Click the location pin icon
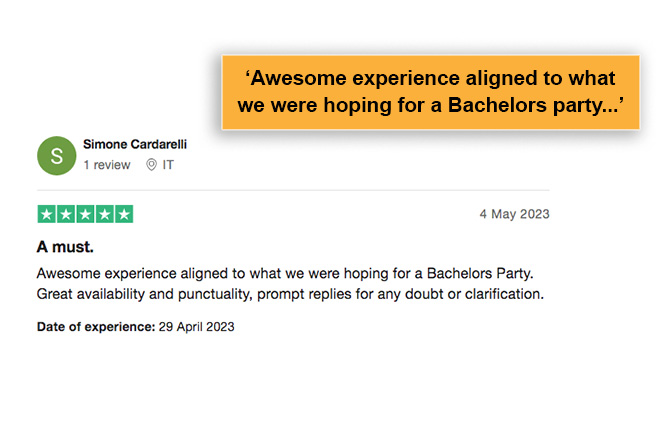 (x=151, y=165)
